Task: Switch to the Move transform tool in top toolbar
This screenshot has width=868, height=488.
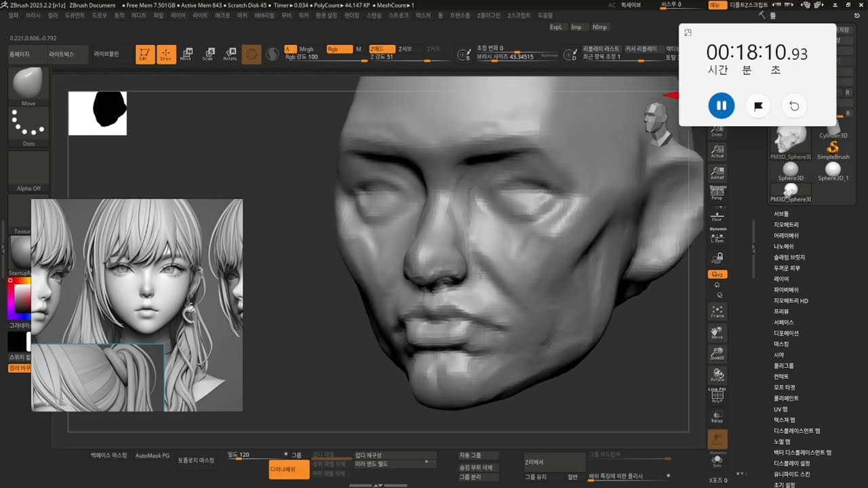Action: 186,55
